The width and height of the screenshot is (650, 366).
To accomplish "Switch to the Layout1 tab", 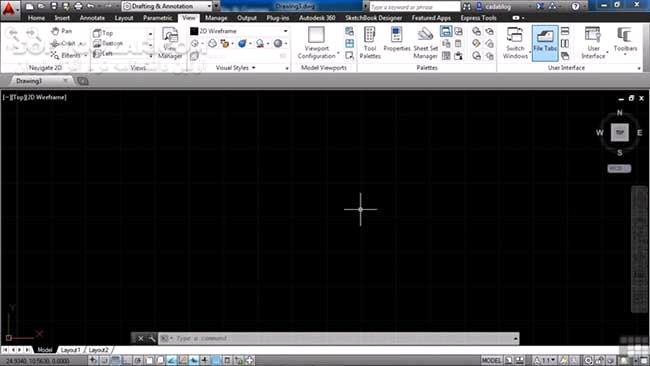I will coord(70,350).
